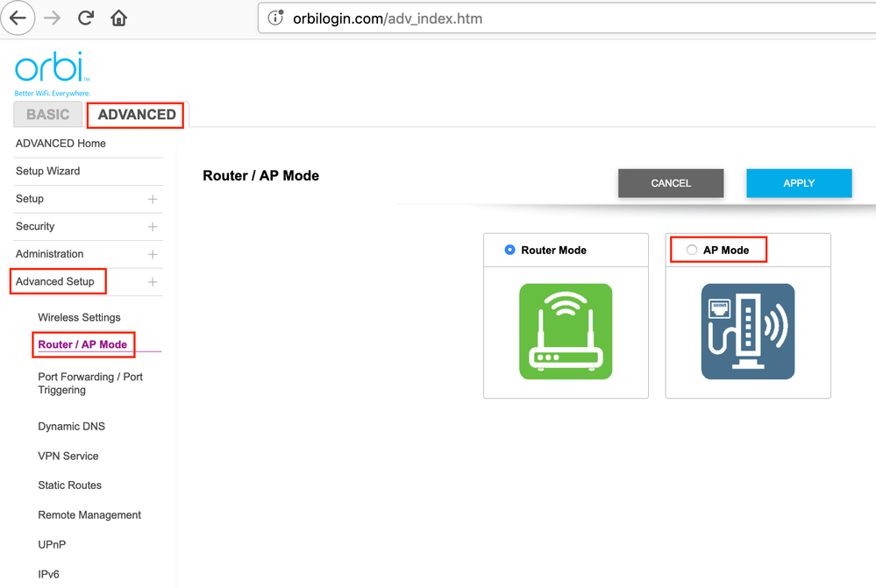
Task: Open the Security menu item
Action: point(35,226)
